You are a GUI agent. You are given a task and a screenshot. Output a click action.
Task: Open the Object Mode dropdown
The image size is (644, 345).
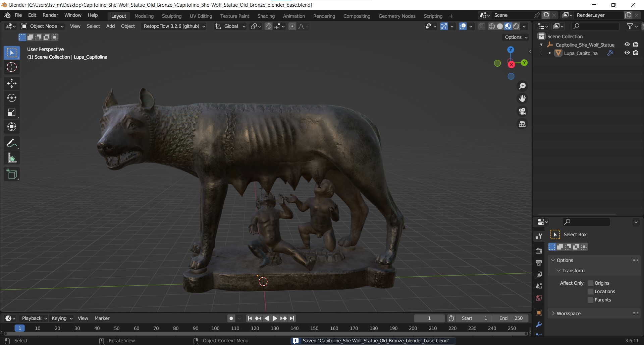tap(42, 26)
